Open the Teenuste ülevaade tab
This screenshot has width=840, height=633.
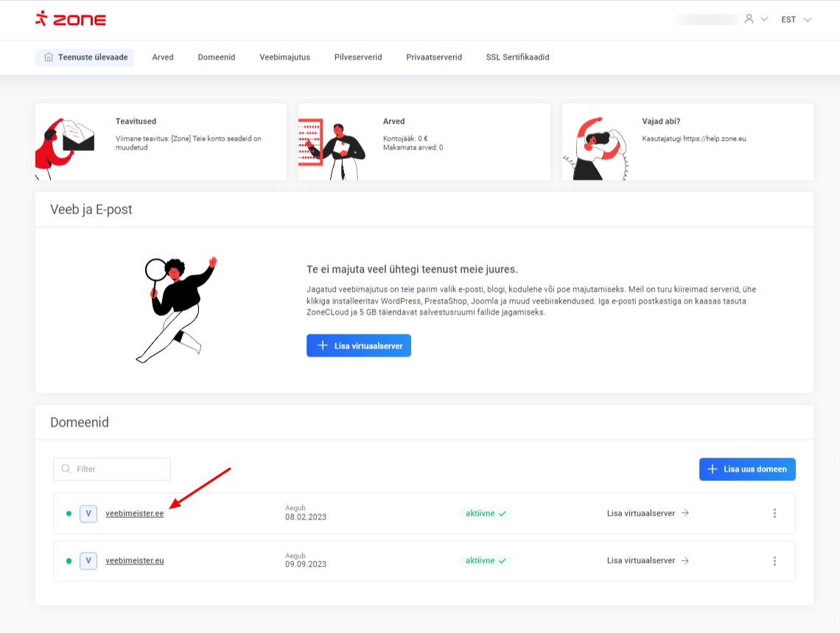[x=85, y=57]
